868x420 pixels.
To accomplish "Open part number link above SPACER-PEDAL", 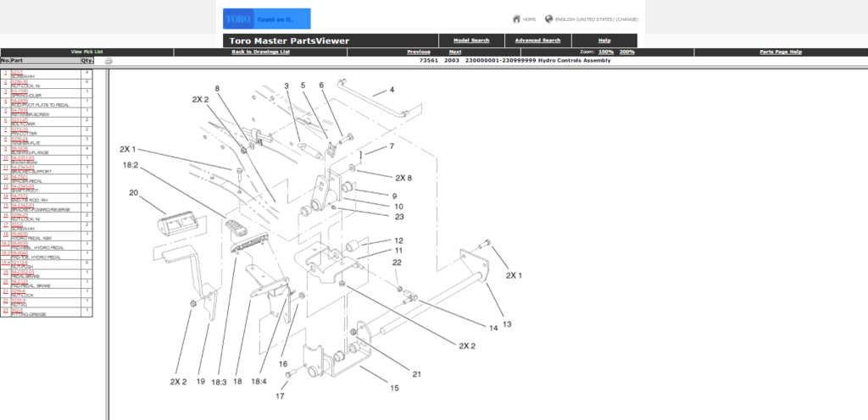I will (19, 177).
